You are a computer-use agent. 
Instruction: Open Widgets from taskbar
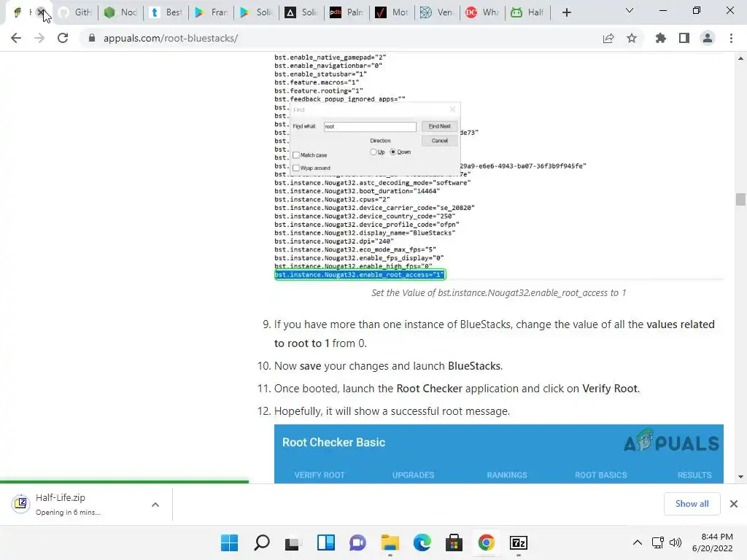pos(326,542)
